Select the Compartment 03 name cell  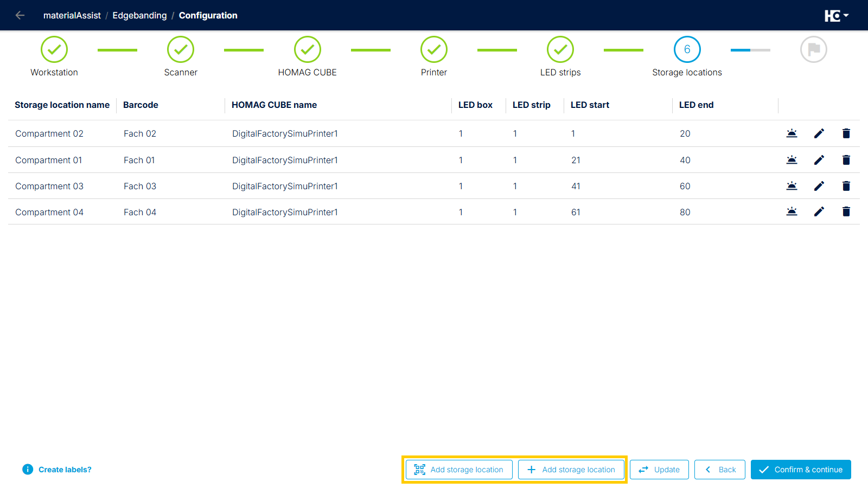pos(49,186)
